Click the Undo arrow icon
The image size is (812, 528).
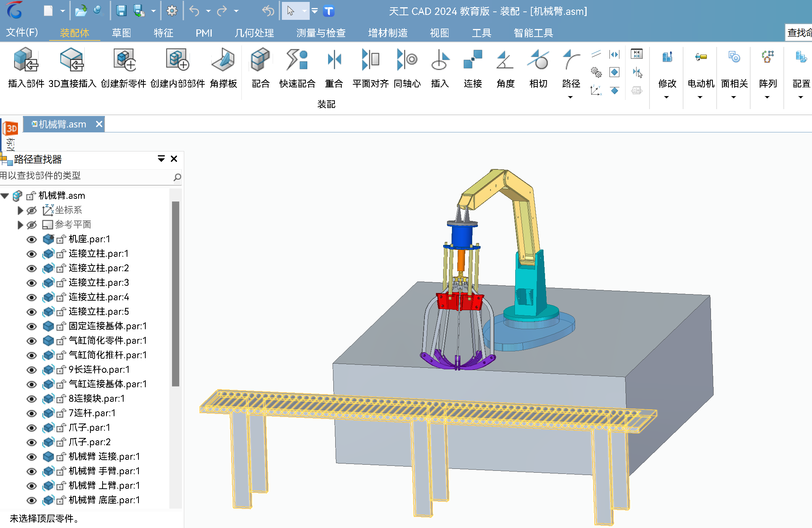coord(194,11)
